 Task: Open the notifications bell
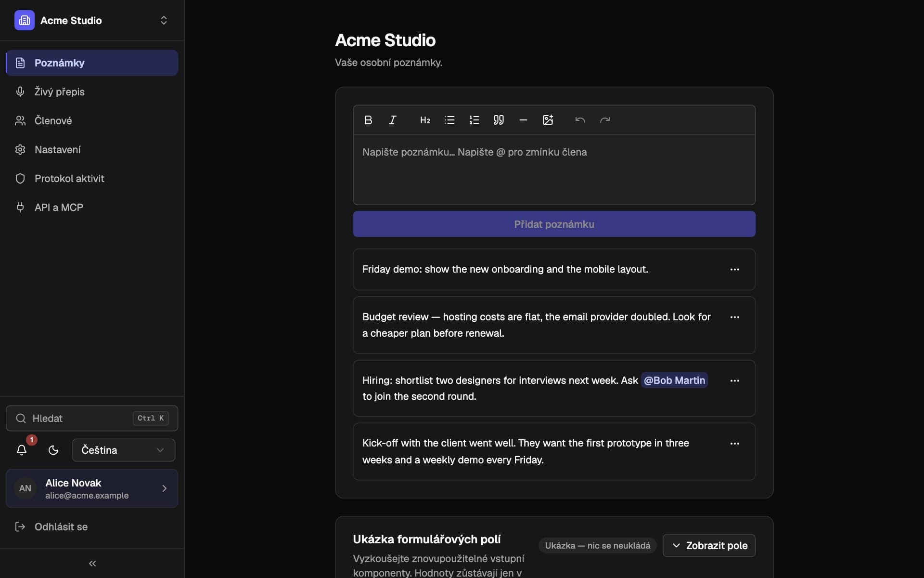click(x=22, y=450)
